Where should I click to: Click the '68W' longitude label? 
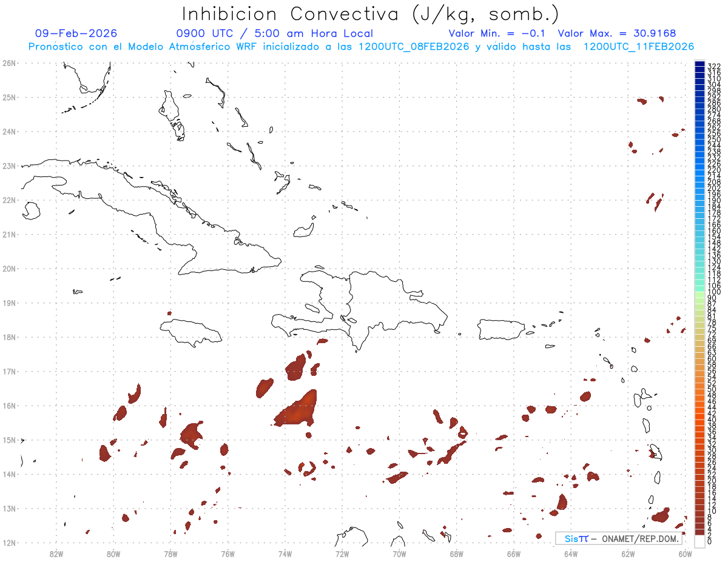456,553
